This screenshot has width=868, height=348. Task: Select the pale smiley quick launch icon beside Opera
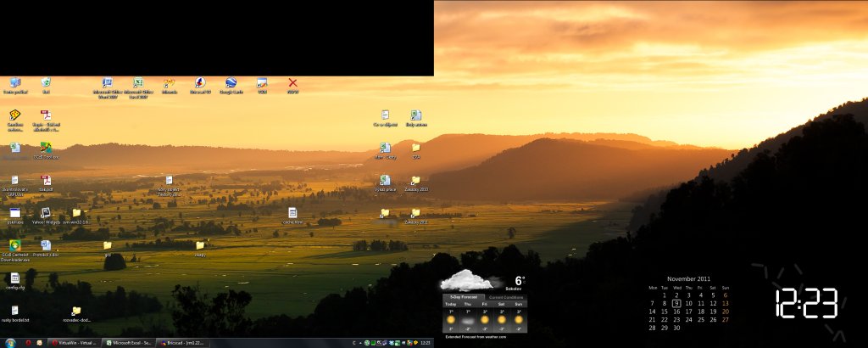click(x=39, y=342)
